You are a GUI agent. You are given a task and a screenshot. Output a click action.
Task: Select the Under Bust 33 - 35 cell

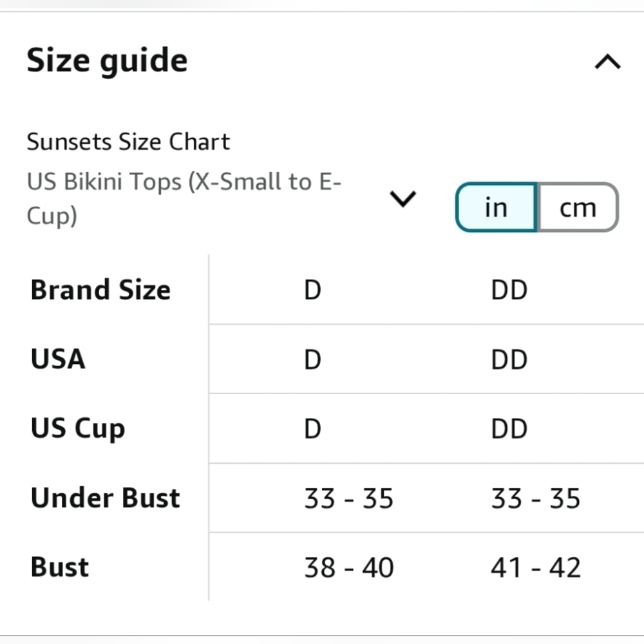coord(348,498)
